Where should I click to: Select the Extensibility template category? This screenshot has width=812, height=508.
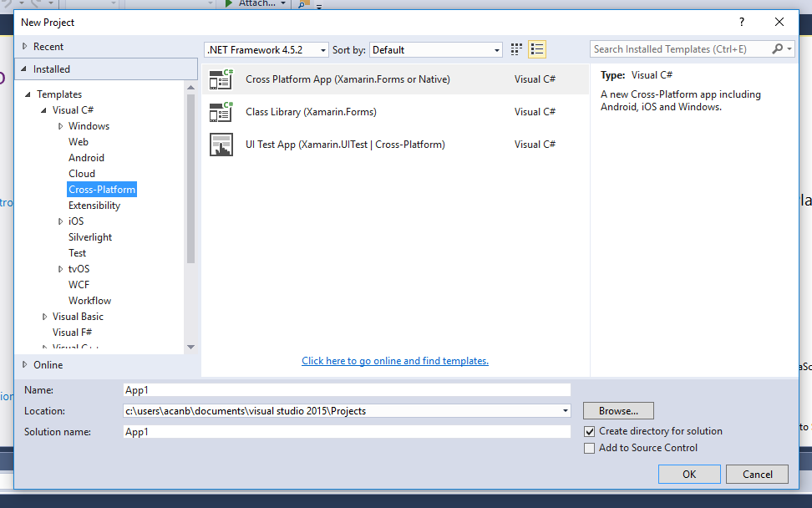(94, 206)
